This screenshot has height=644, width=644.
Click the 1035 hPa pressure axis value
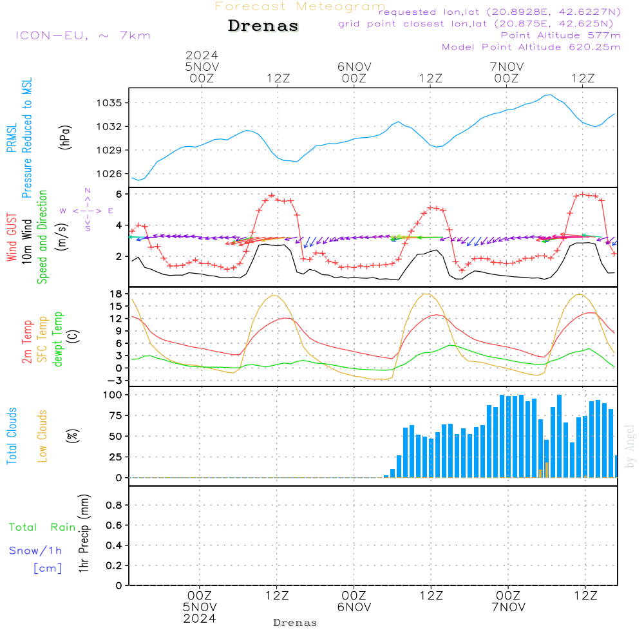click(x=109, y=103)
